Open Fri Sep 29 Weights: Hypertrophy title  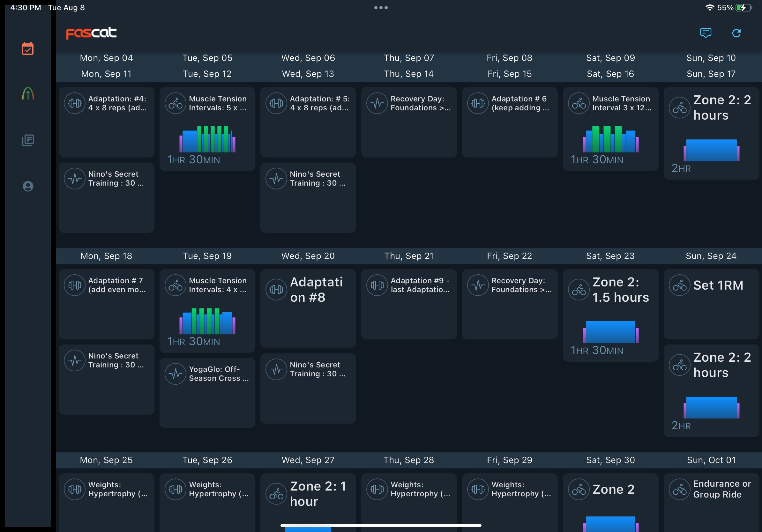[x=521, y=489]
